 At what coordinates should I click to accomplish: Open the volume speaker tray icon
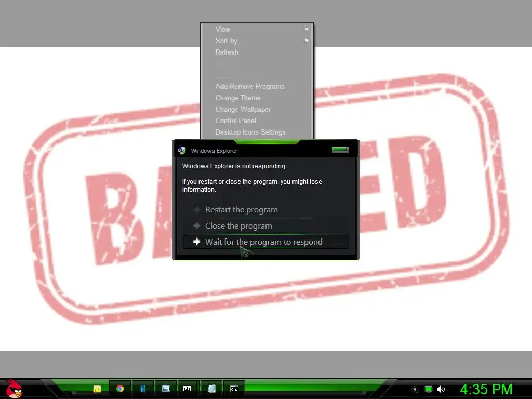point(441,389)
